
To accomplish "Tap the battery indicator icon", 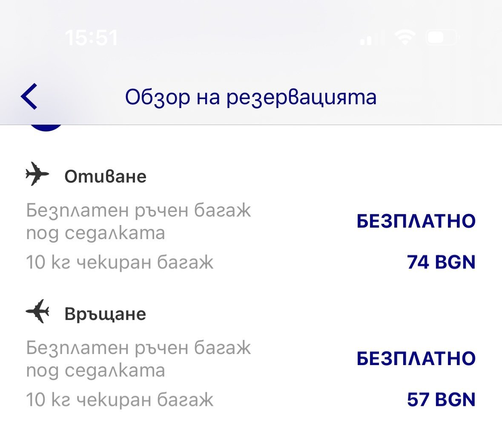I will pyautogui.click(x=442, y=38).
